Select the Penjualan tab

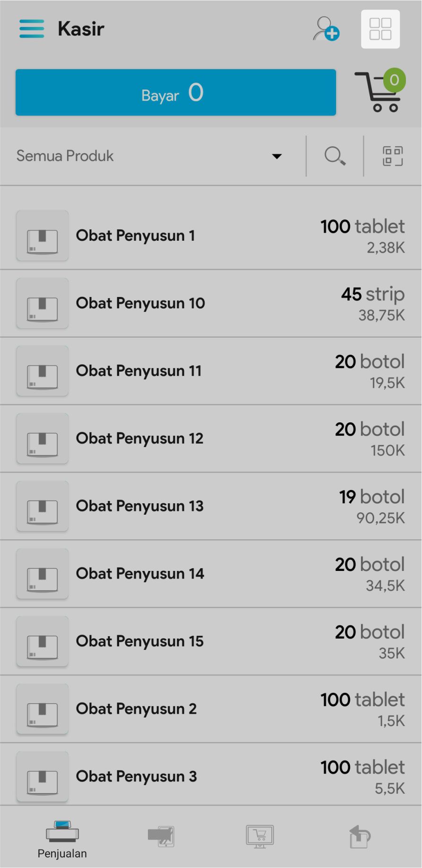point(62,839)
